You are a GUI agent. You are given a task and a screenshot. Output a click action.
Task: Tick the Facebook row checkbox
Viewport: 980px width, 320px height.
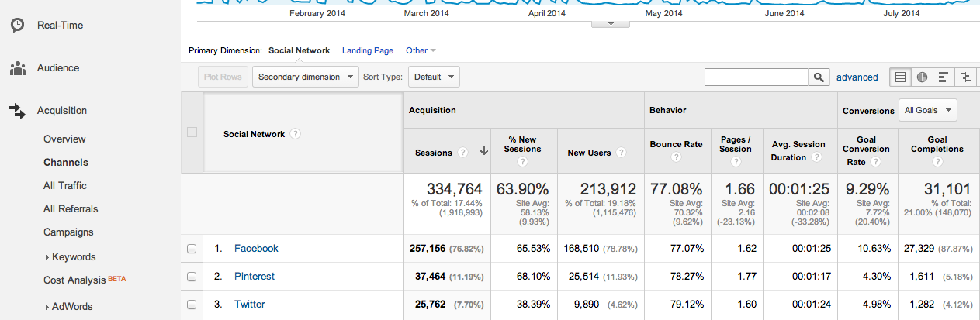[x=192, y=249]
